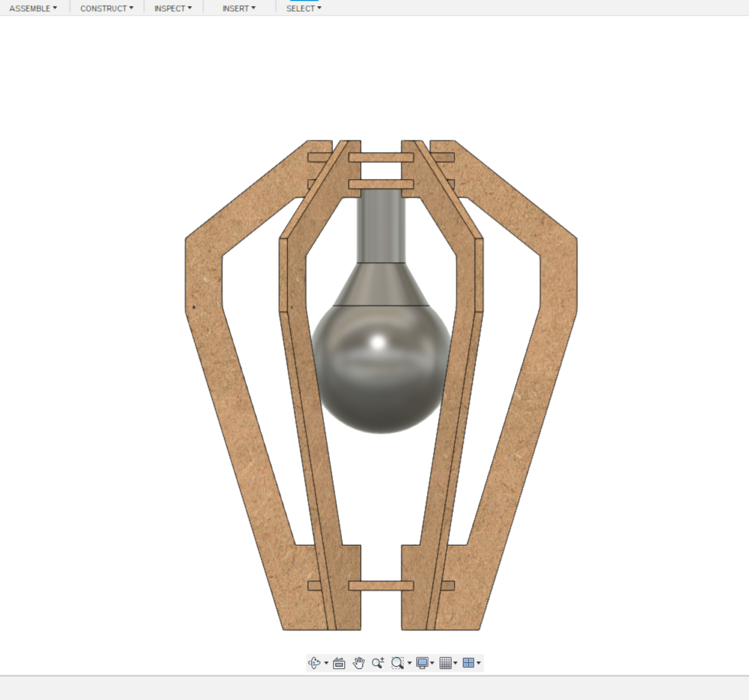This screenshot has height=700, width=749.
Task: Open the INSPECT menu
Action: click(x=172, y=8)
